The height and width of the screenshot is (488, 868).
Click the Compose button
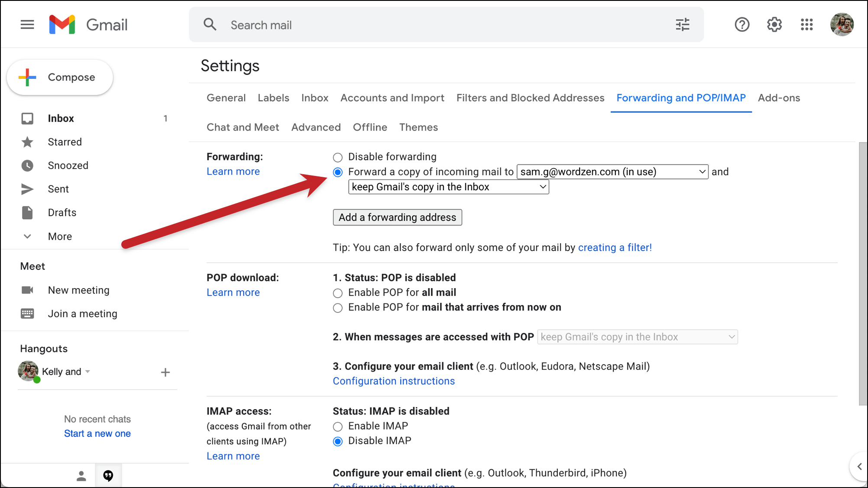(60, 77)
